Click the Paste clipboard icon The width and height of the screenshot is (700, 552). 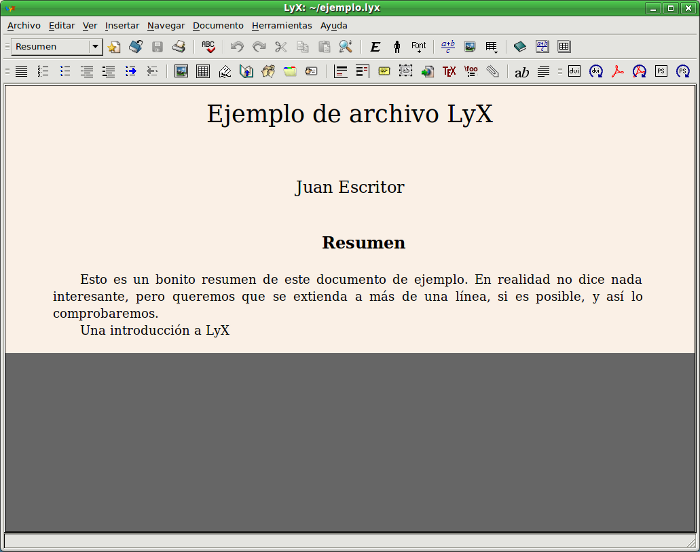(324, 46)
